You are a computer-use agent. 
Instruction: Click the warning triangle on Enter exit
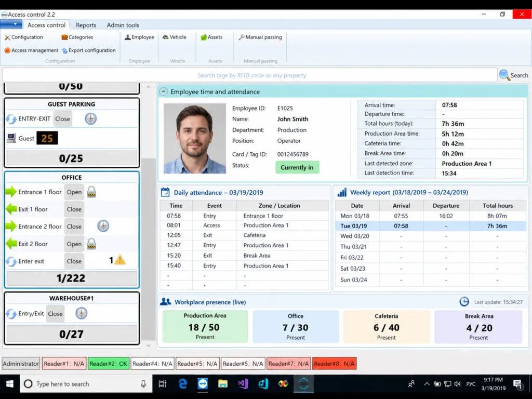tap(120, 260)
